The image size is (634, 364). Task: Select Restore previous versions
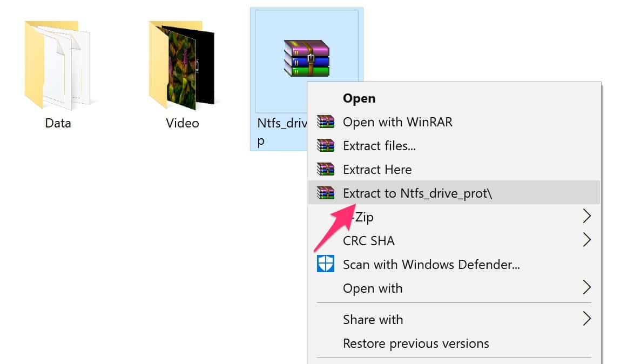[x=416, y=343]
